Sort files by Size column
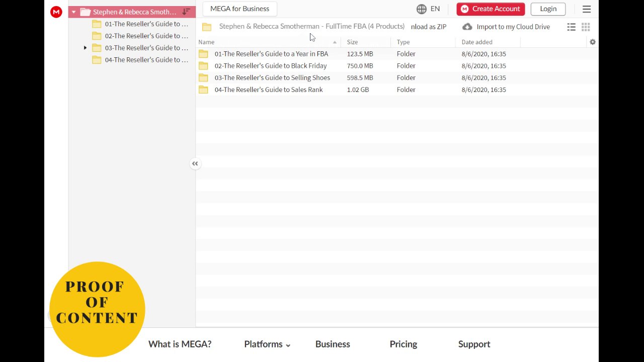This screenshot has width=644, height=362. pyautogui.click(x=352, y=42)
